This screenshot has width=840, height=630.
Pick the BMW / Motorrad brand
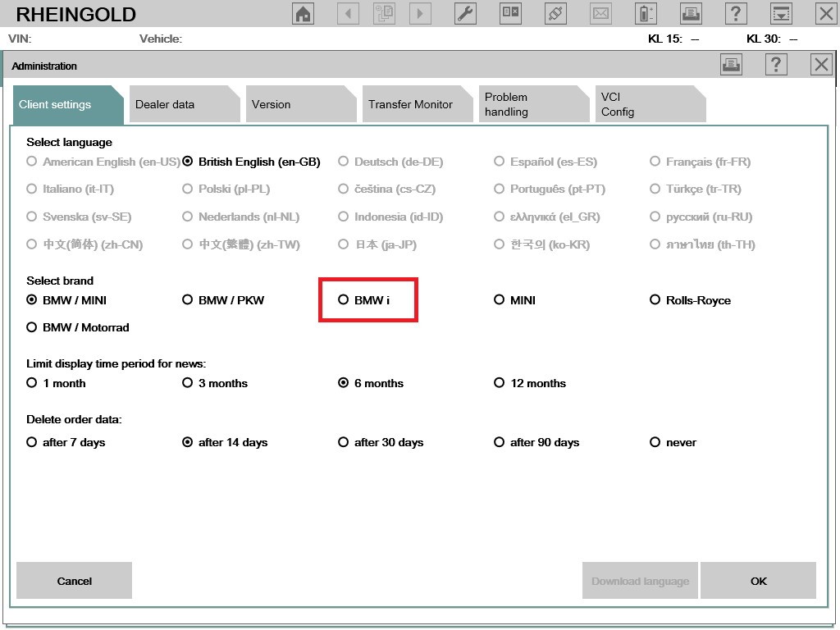(78, 327)
